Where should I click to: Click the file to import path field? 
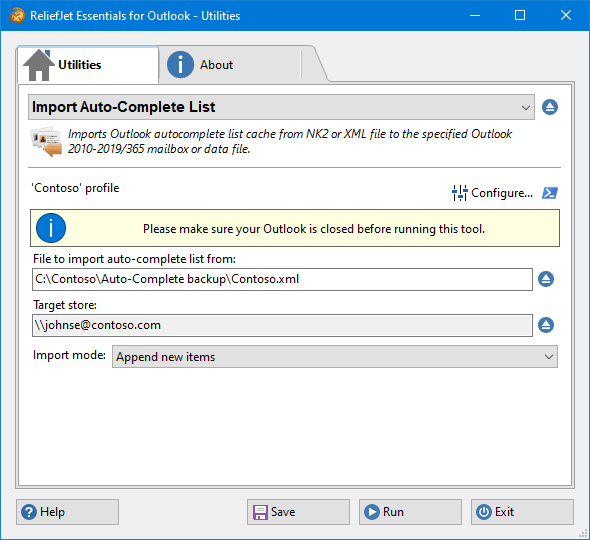point(282,279)
